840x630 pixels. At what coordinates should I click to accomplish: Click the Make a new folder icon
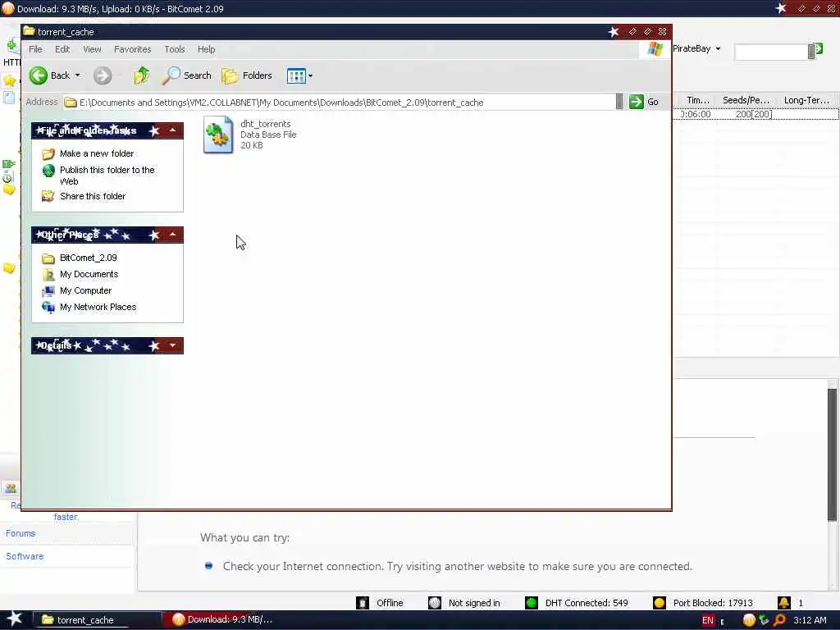click(48, 153)
